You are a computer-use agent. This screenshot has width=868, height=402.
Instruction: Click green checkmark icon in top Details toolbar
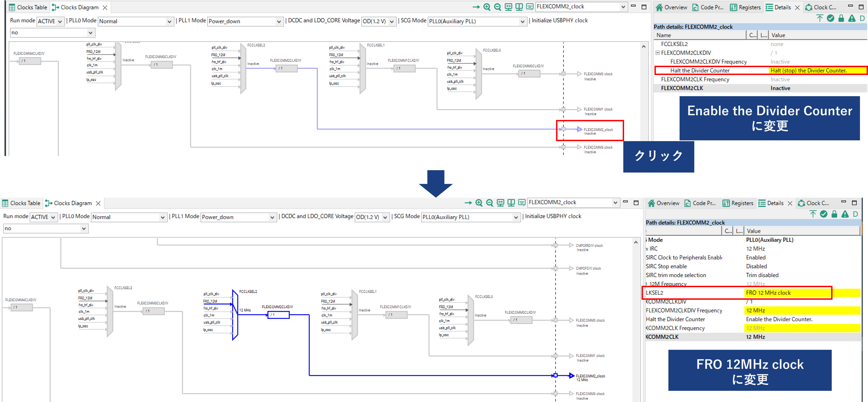[831, 18]
